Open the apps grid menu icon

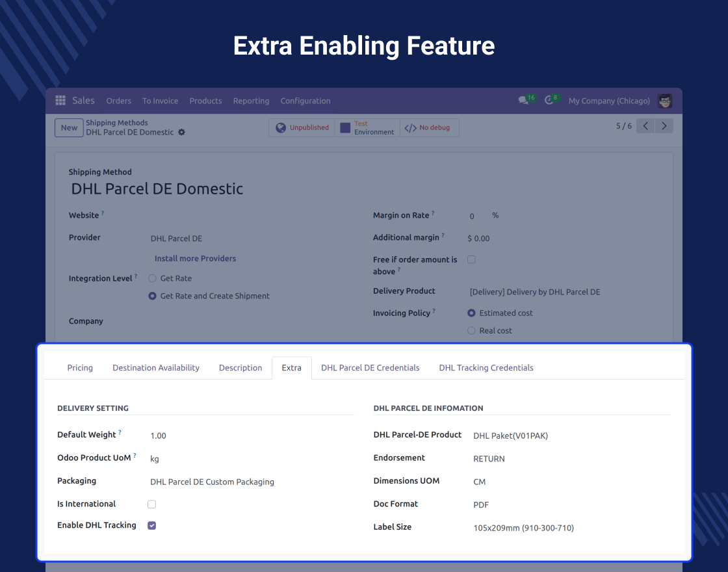(x=60, y=101)
